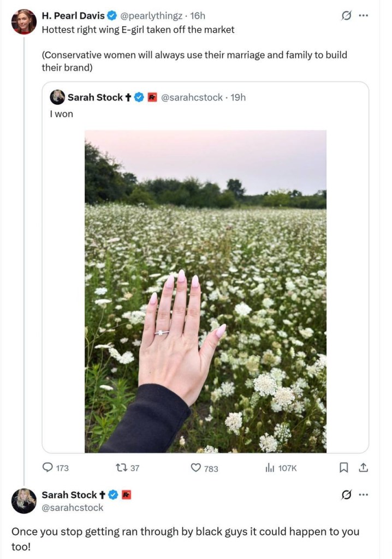Open @sarahcstock handle in quoted tweet
Image resolution: width=392 pixels, height=559 pixels.
tap(192, 97)
